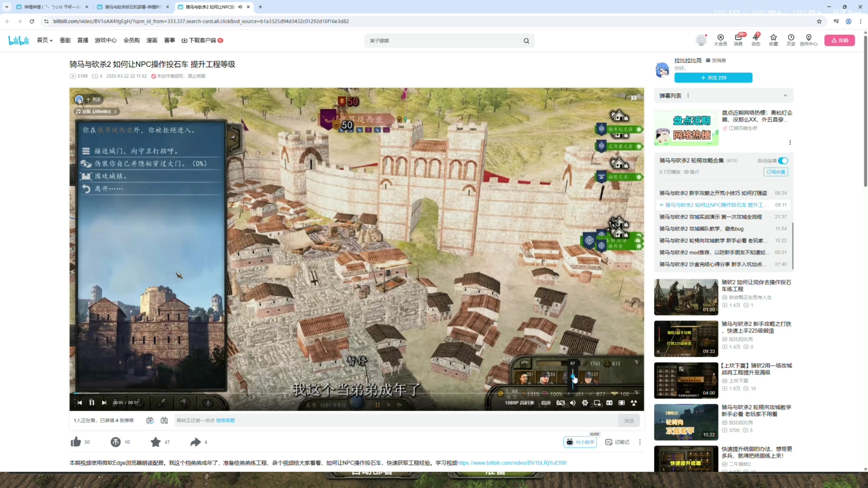Open the 创作中心 creator center icon

pos(809,40)
